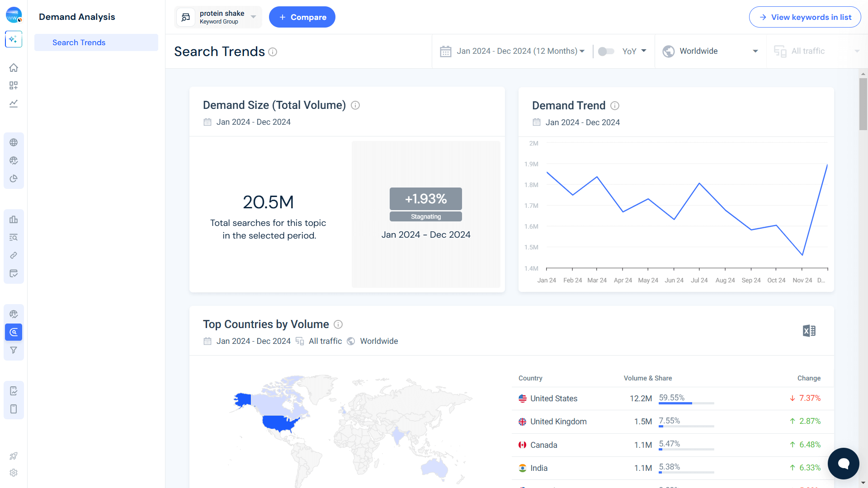868x488 pixels.
Task: Open settings gear in sidebar
Action: coord(14,473)
